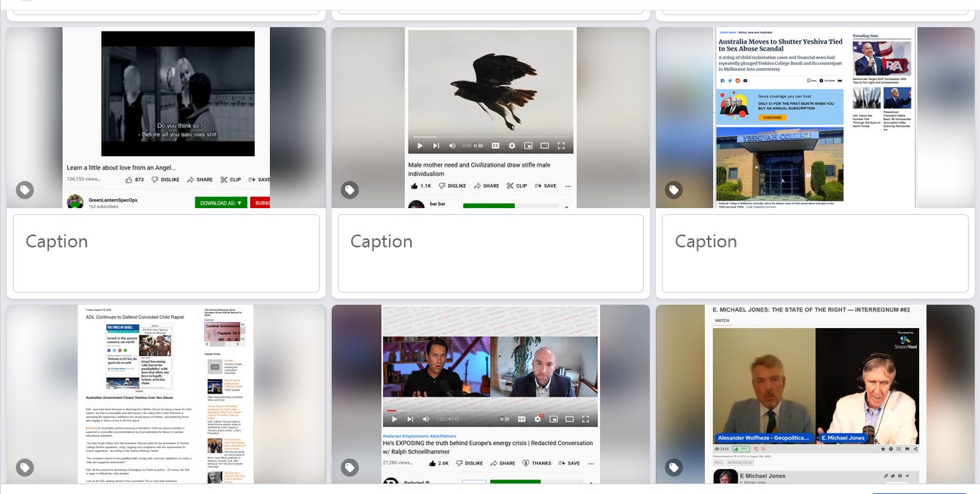Select the 'ADL Continues to Defend' blog thumbnail

coord(166,394)
